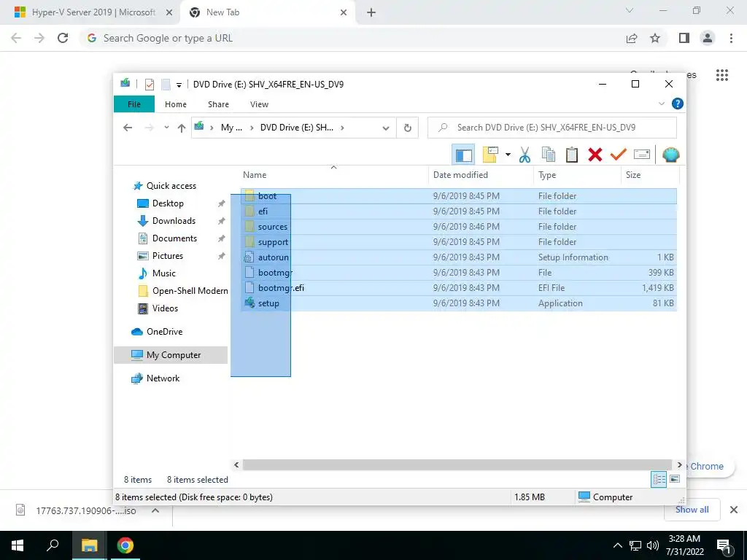The image size is (747, 560).
Task: Open the File ribbon tab
Action: (134, 104)
